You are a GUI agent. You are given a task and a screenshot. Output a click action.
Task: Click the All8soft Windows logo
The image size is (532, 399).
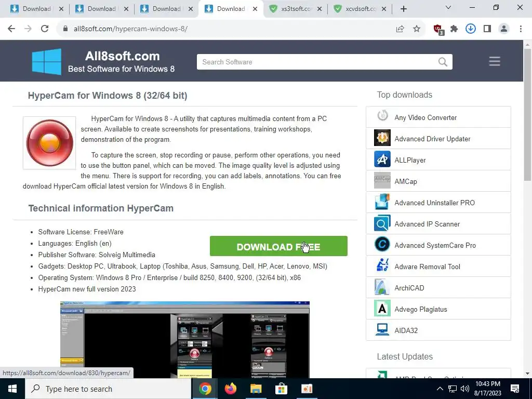point(47,61)
